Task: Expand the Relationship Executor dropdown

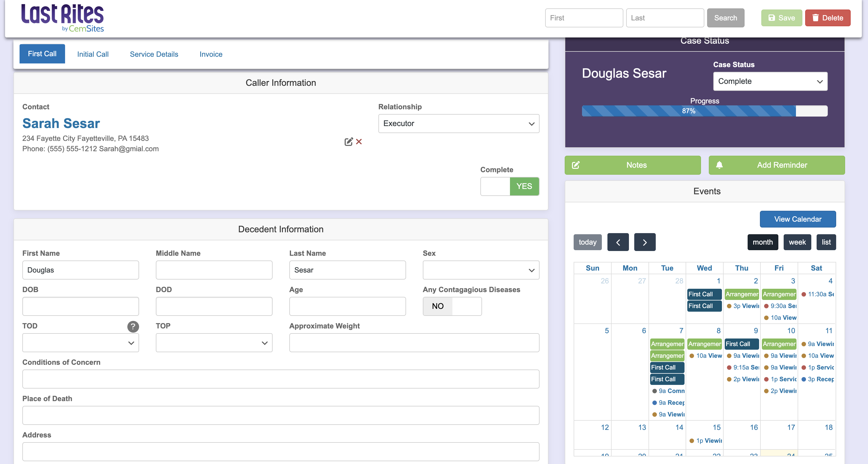Action: click(x=458, y=123)
